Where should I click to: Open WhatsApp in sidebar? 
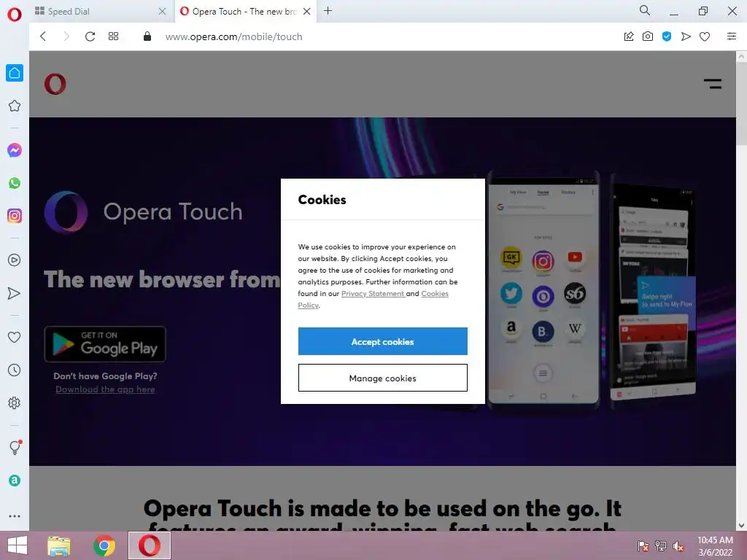tap(15, 183)
